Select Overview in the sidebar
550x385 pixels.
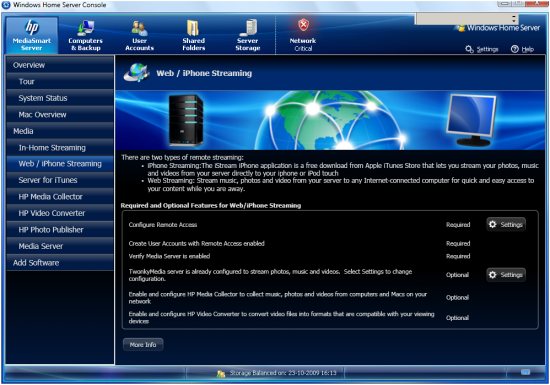pos(60,65)
